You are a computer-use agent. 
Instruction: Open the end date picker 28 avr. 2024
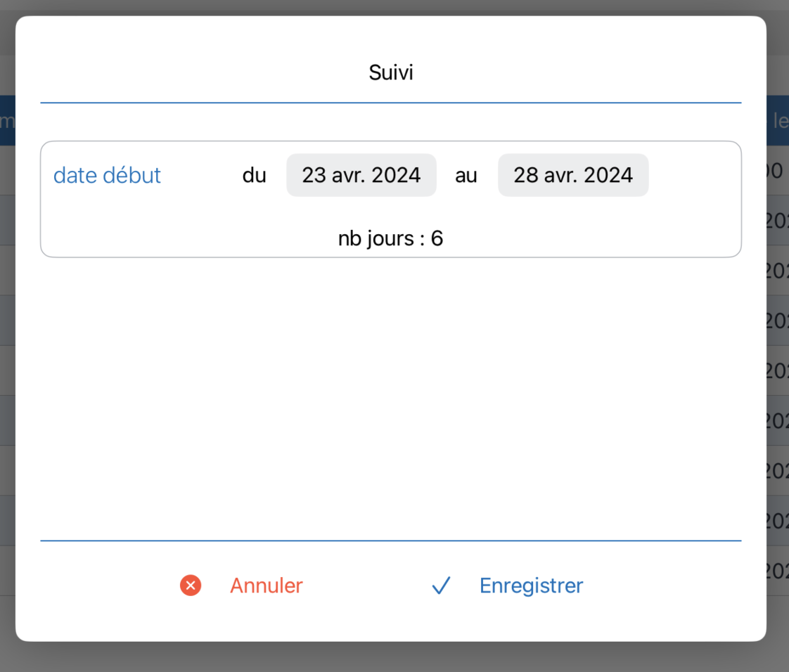tap(573, 175)
